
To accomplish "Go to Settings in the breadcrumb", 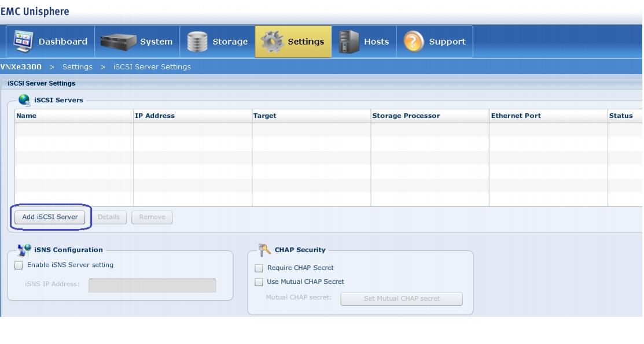I will 77,67.
